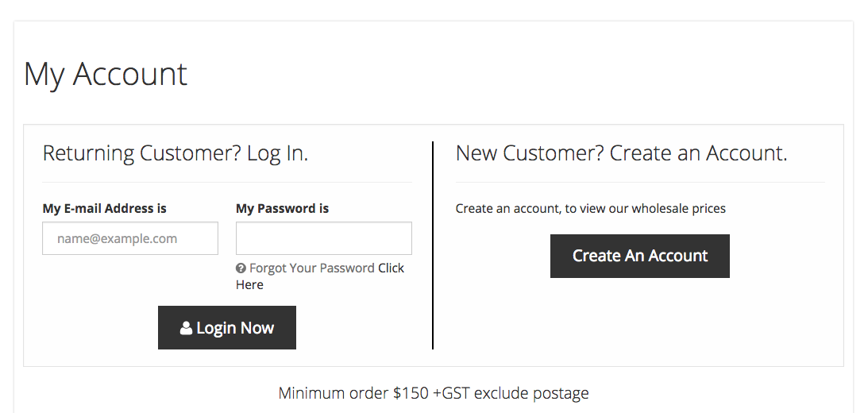Select the 'Returning Customer? Log In.' heading

(175, 153)
